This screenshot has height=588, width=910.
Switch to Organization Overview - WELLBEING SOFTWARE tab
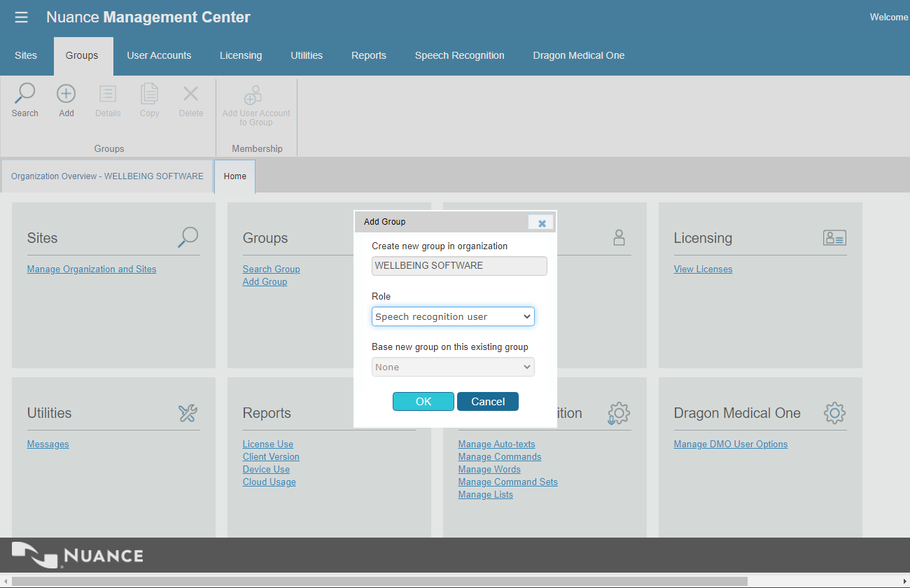point(107,176)
